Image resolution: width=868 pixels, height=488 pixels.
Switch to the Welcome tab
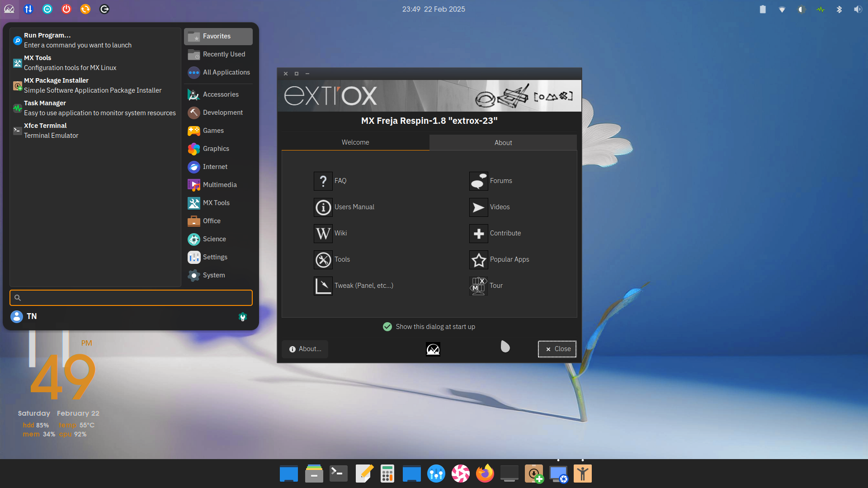click(355, 142)
